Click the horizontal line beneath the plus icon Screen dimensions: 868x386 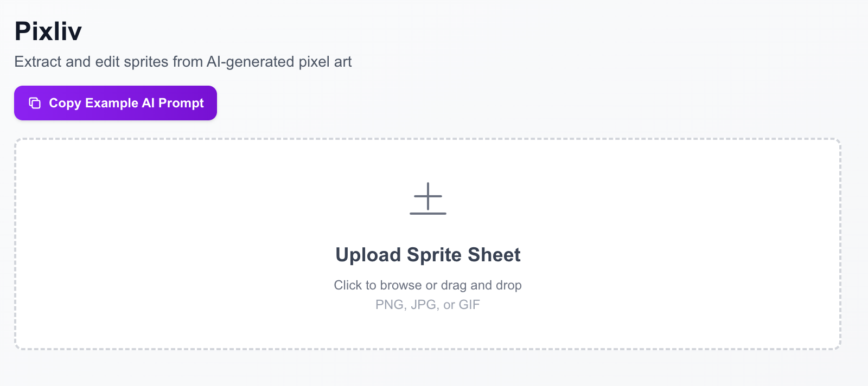[427, 214]
